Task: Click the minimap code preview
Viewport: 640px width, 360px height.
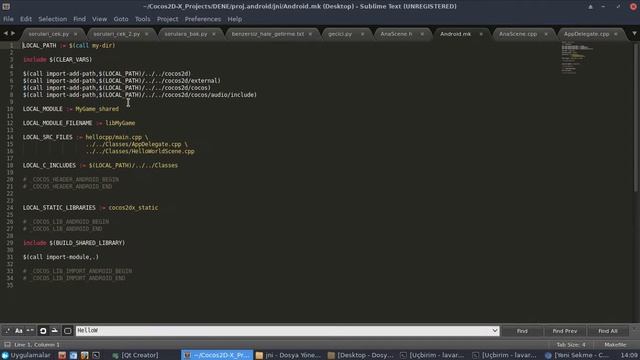Action: (578, 57)
